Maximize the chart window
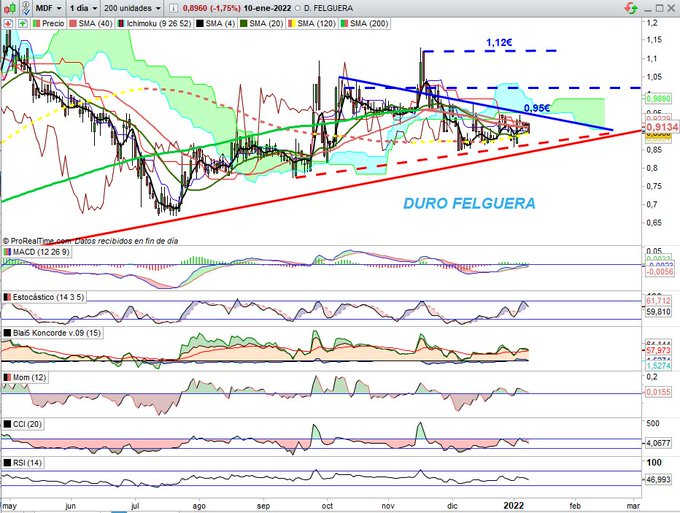Viewport: 680px width, 513px height. click(x=659, y=8)
